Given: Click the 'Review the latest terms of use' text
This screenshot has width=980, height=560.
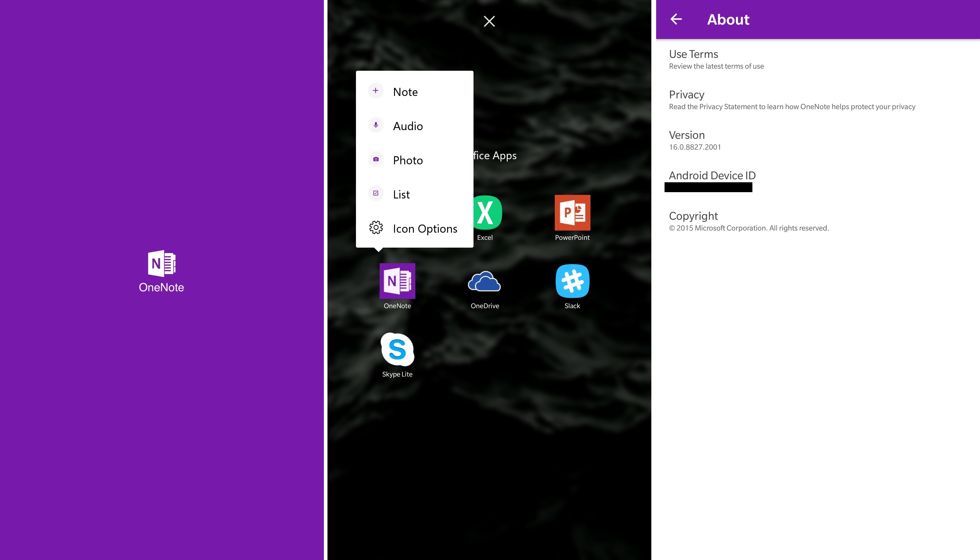Looking at the screenshot, I should point(716,66).
